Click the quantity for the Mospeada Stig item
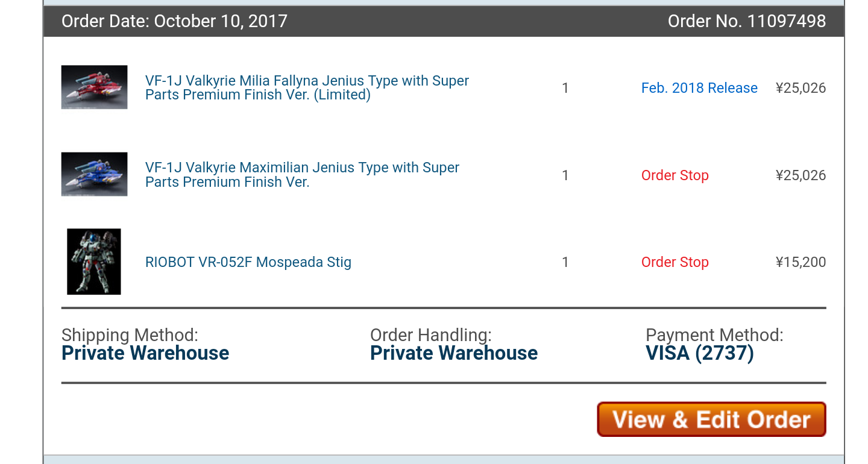 pyautogui.click(x=565, y=262)
